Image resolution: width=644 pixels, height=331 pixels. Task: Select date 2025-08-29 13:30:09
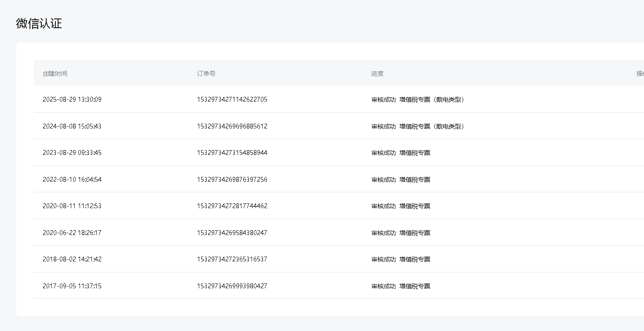[x=72, y=99]
